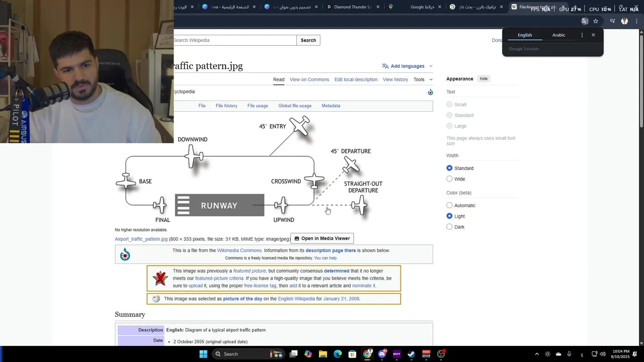Select Standard text size option

pyautogui.click(x=449, y=115)
